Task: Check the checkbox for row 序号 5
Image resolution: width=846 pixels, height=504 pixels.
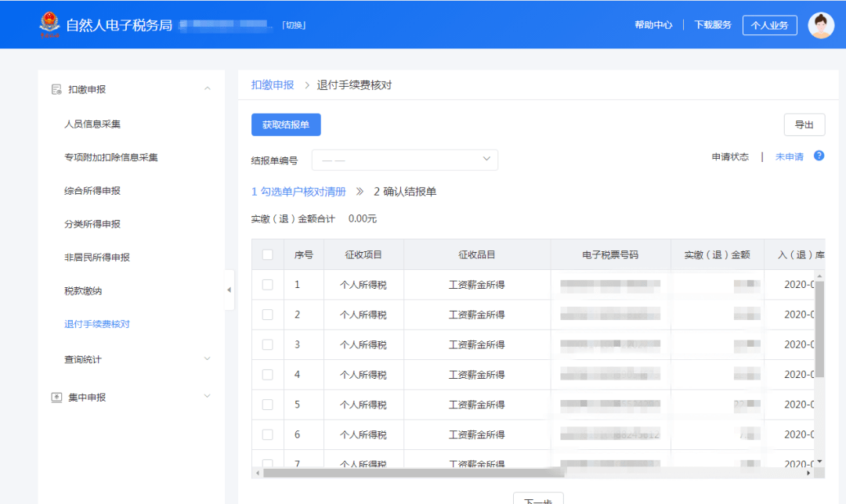Action: (267, 405)
